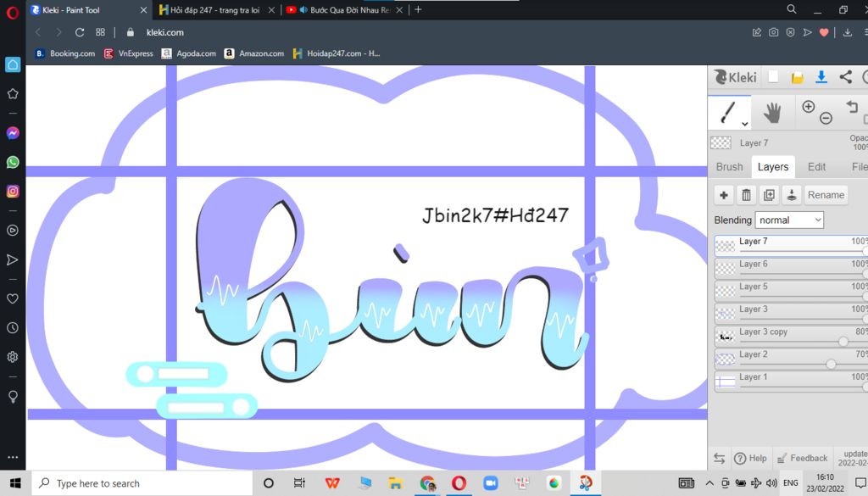Select Layer 5 in layers list
The image size is (868, 496).
coord(791,291)
